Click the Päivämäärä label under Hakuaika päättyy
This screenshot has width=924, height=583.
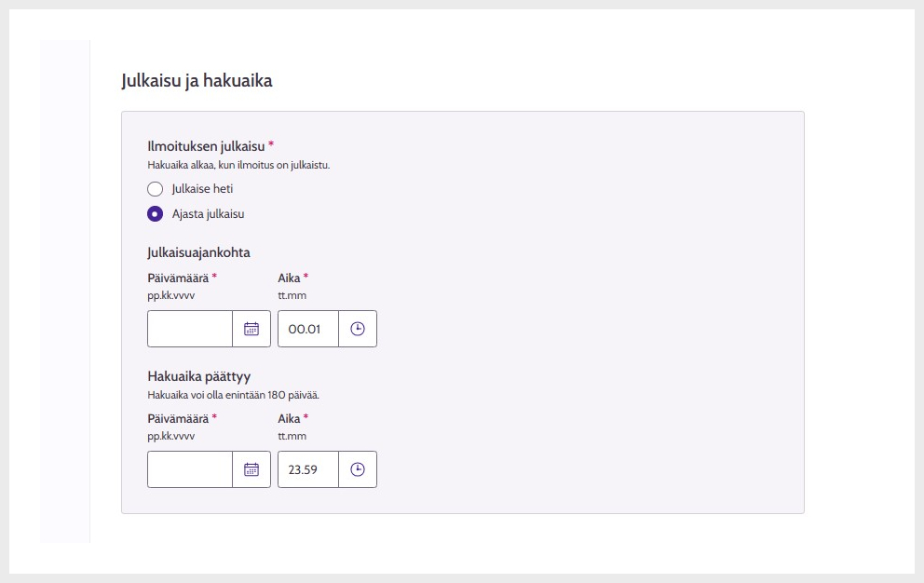178,418
